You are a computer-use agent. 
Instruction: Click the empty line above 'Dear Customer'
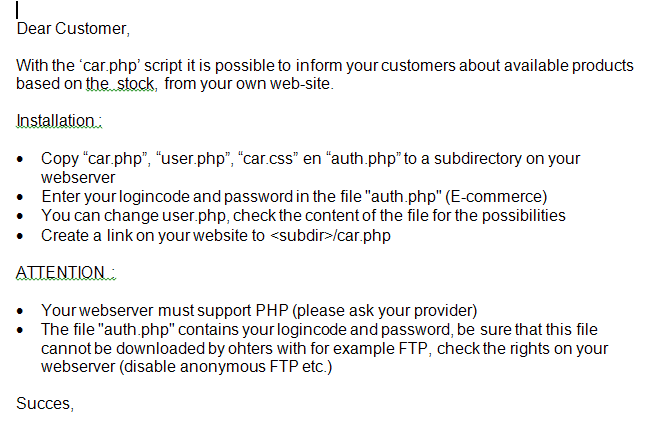tap(100, 10)
